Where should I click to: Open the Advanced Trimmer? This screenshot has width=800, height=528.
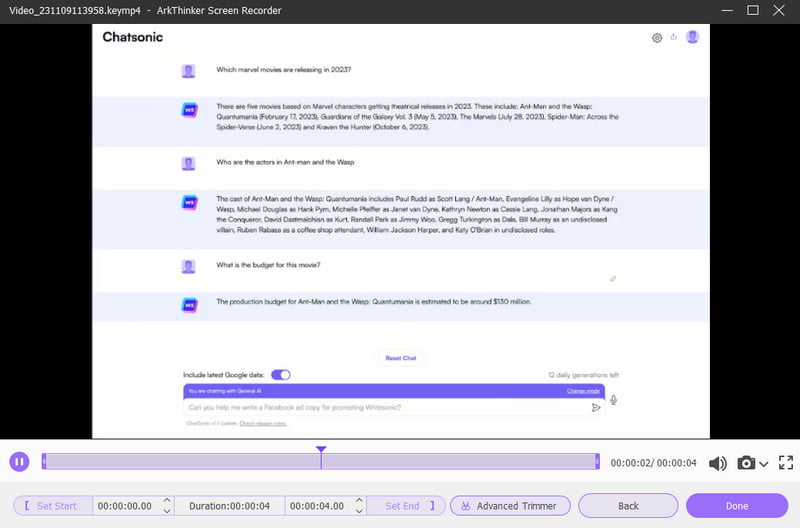[x=510, y=506]
